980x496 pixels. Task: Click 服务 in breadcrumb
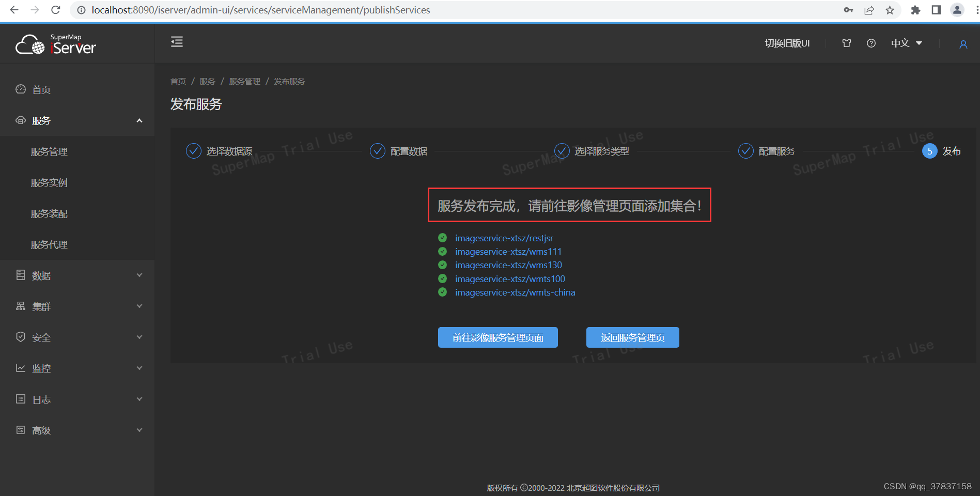207,82
